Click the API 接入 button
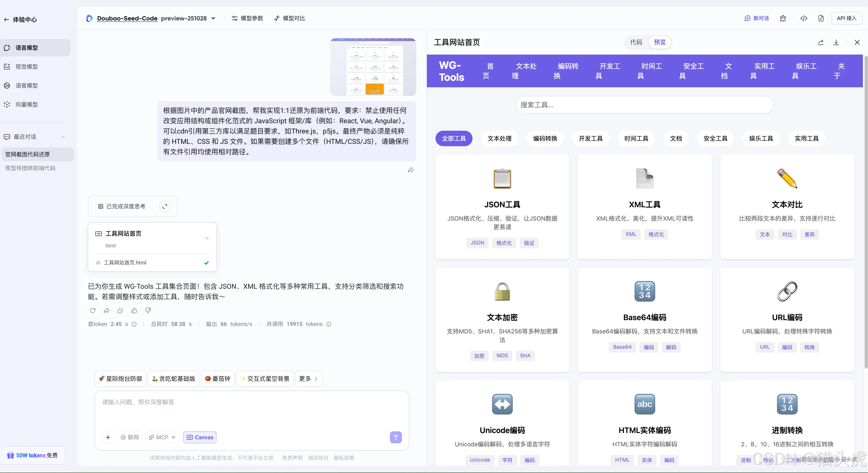The image size is (868, 473). (847, 18)
